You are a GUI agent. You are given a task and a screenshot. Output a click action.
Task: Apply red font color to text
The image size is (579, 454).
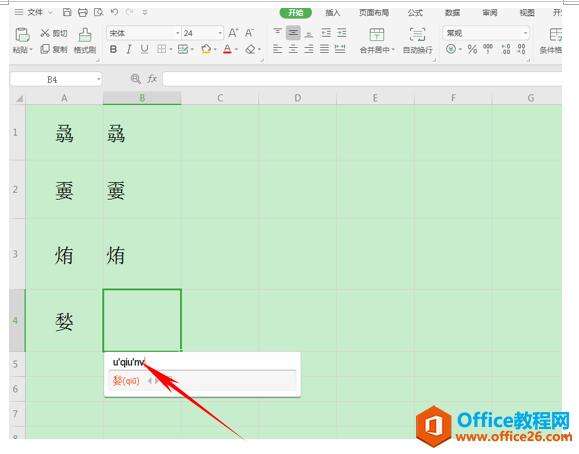pos(227,49)
